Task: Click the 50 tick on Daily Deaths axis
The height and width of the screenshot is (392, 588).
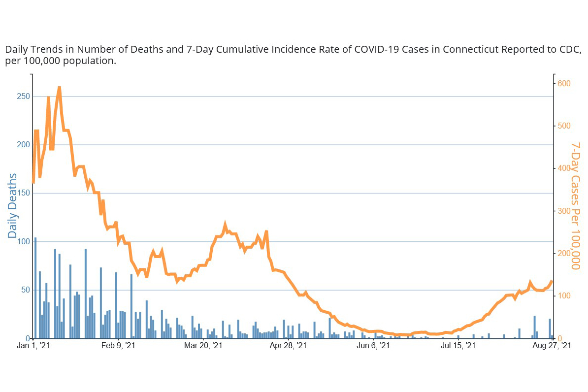Action: click(x=24, y=290)
